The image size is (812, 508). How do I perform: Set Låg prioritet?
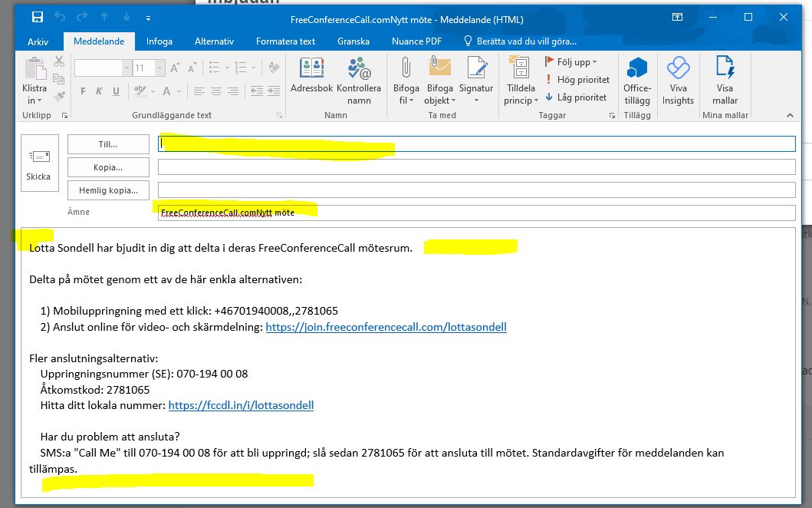click(x=575, y=97)
